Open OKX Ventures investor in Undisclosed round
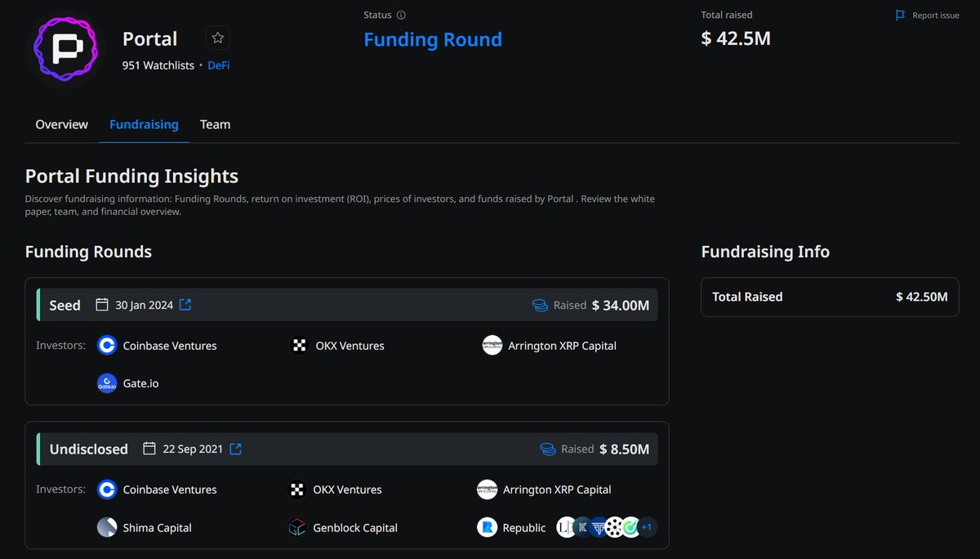Image resolution: width=980 pixels, height=559 pixels. click(347, 490)
